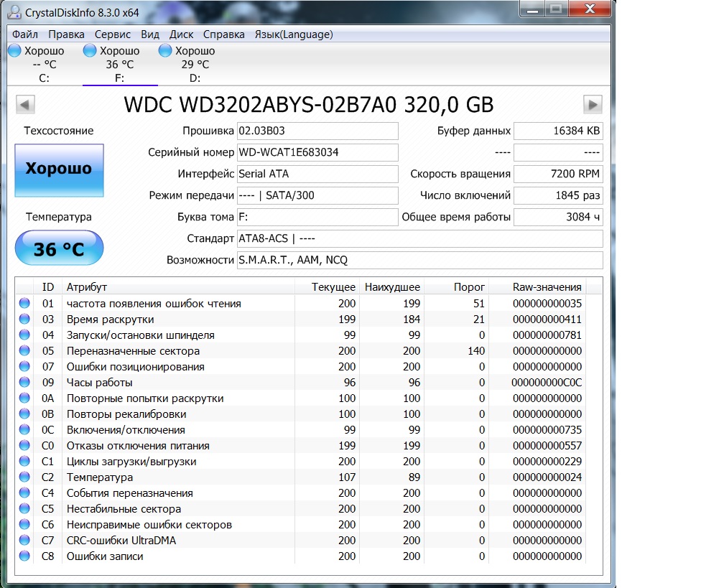Select row 'CRC-ошибки UltraDMA'
The height and width of the screenshot is (588, 724).
300,540
